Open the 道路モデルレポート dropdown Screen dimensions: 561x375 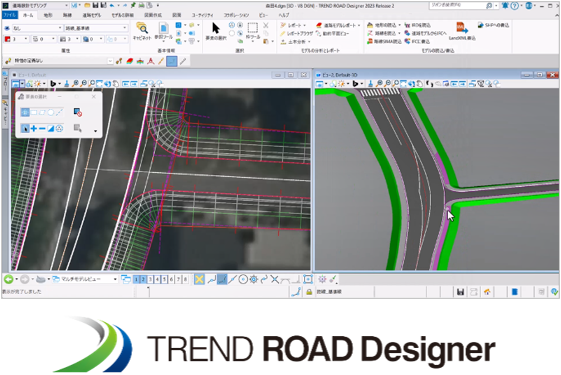(338, 25)
